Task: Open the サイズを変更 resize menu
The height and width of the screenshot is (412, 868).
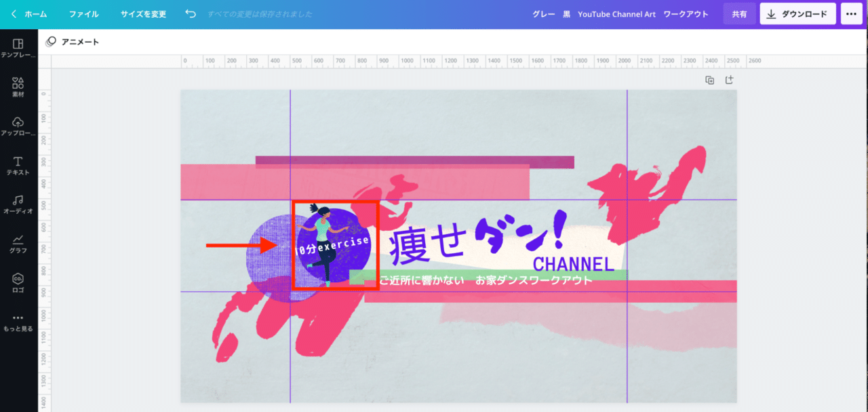Action: pos(142,13)
